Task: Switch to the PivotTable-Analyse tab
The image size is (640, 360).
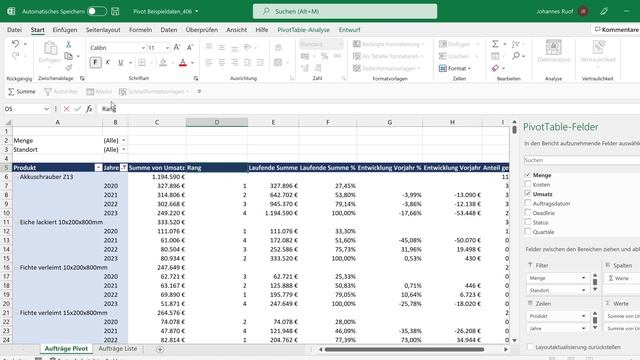Action: point(303,30)
